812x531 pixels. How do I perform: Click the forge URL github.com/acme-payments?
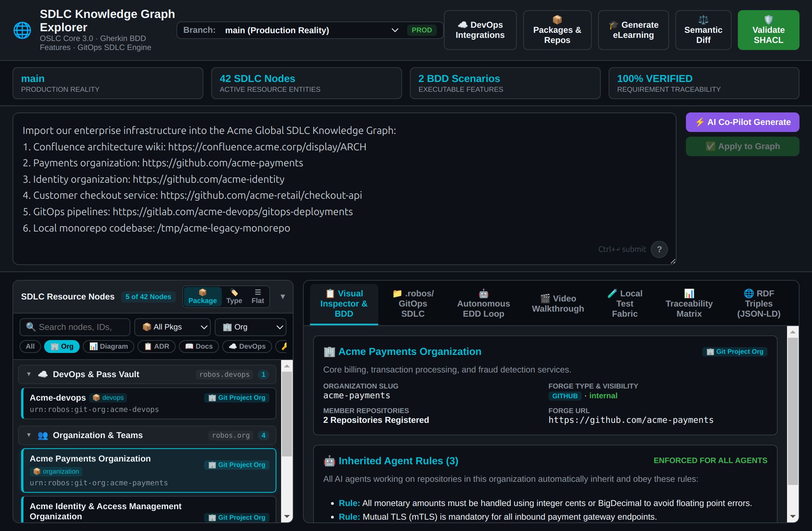[631, 420]
